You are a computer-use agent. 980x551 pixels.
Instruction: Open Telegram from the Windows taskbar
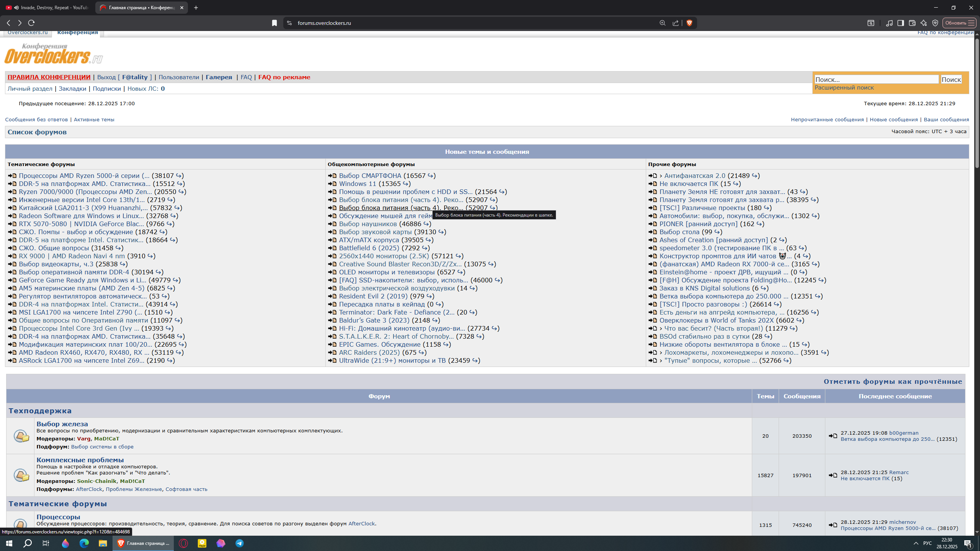240,543
